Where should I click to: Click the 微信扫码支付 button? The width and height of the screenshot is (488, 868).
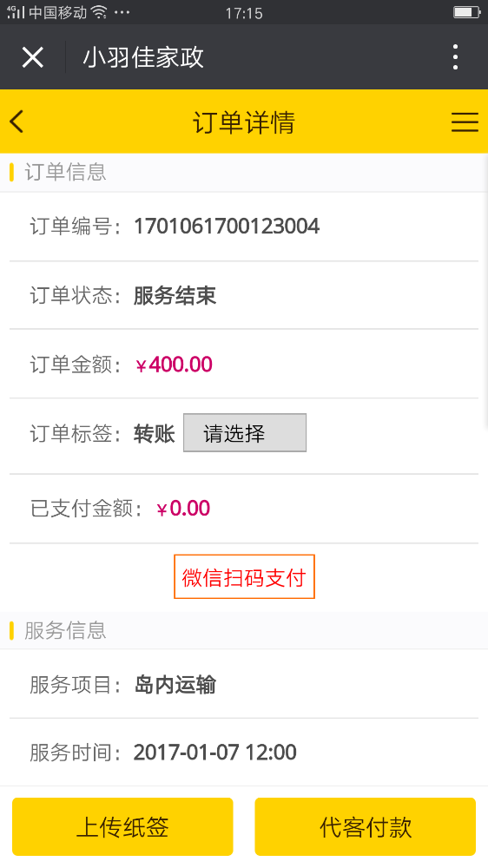[x=244, y=577]
